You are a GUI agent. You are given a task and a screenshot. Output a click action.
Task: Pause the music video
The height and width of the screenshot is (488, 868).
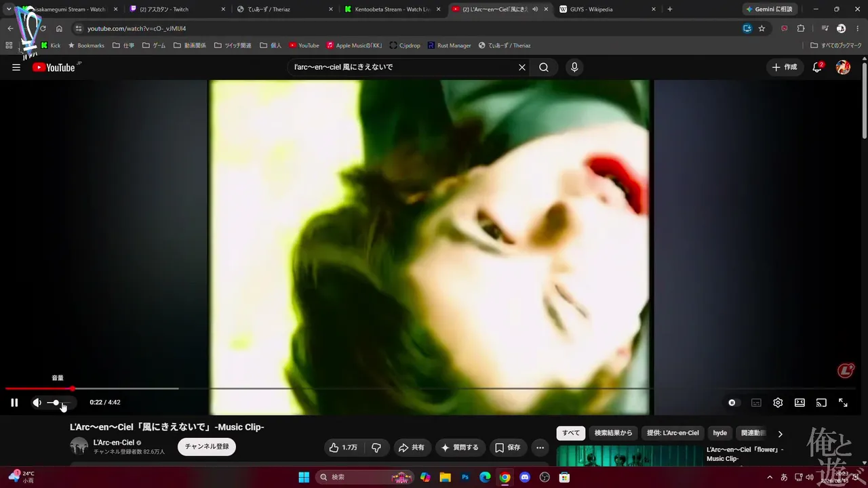[x=14, y=403]
